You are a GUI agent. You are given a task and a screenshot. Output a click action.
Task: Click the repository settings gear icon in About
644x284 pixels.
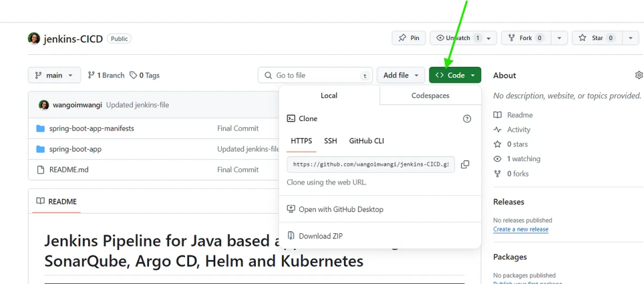pyautogui.click(x=639, y=75)
